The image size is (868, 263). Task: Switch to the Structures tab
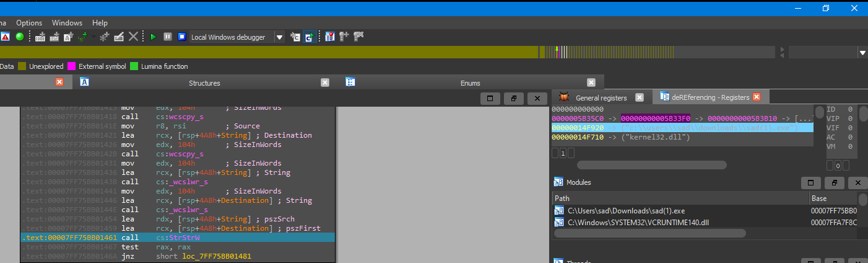(x=204, y=82)
